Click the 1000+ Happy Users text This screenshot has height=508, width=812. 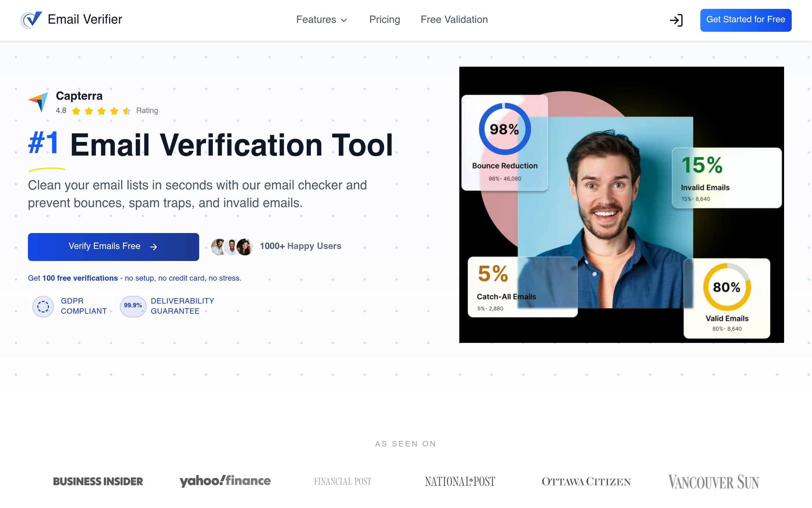point(300,246)
